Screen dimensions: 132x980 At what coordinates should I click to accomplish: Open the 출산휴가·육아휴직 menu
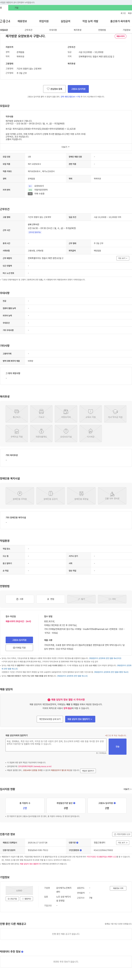point(120,21)
